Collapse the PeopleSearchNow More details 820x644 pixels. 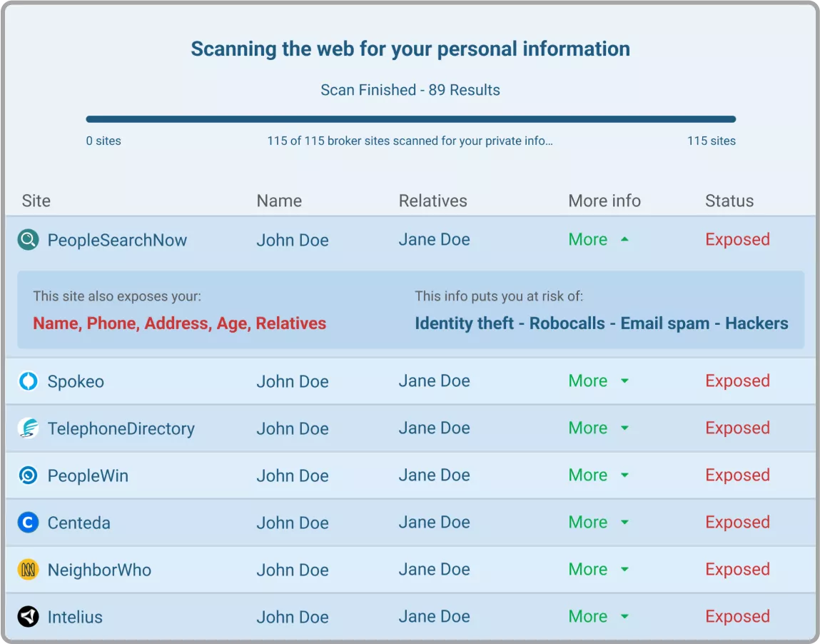tap(598, 240)
